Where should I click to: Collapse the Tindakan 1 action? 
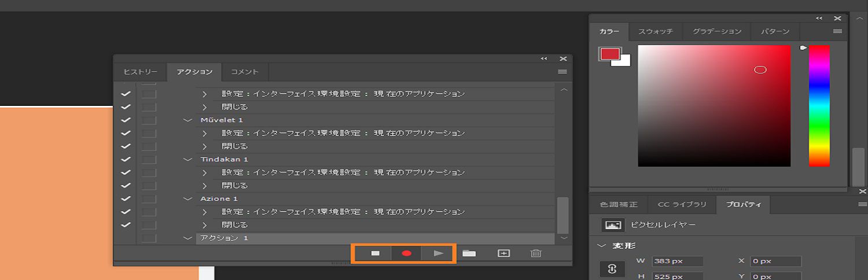[x=187, y=159]
